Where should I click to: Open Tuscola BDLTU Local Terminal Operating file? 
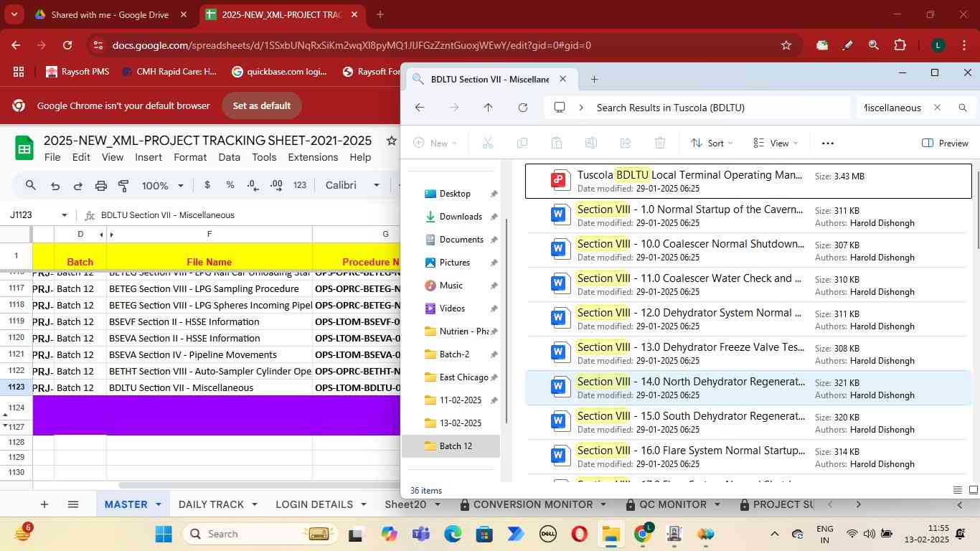click(748, 182)
